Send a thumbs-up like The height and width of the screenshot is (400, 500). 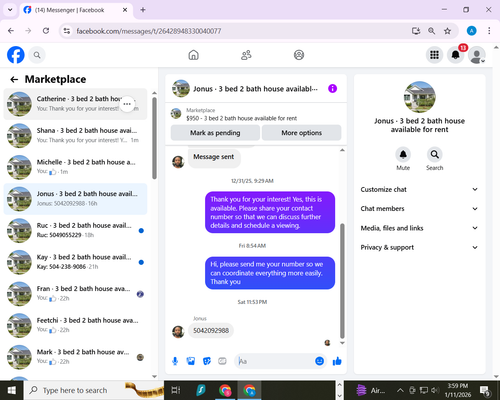[x=337, y=361]
